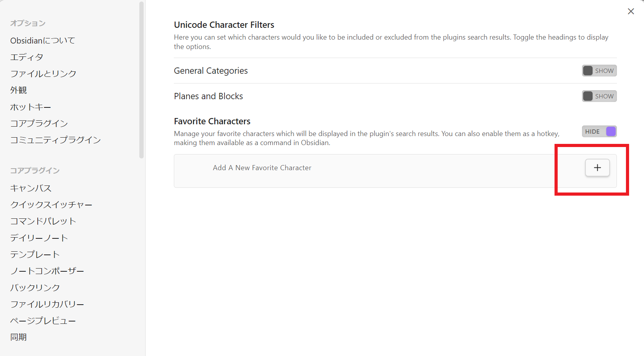The width and height of the screenshot is (644, 356).
Task: Open the Obsidianについて settings tab
Action: [x=42, y=40]
